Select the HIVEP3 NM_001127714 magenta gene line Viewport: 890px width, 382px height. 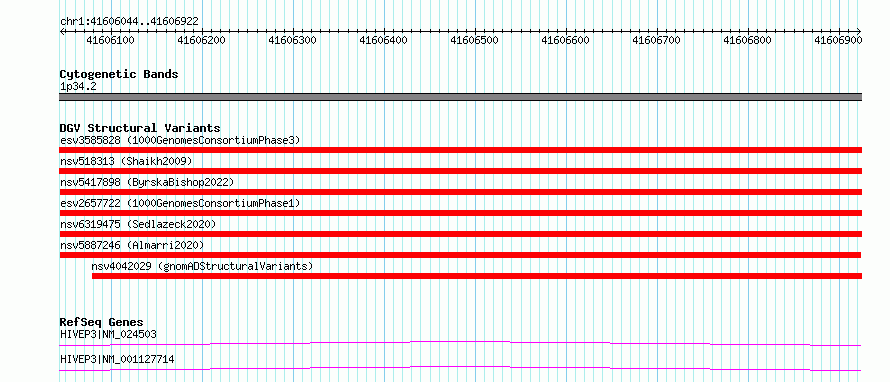click(x=460, y=368)
